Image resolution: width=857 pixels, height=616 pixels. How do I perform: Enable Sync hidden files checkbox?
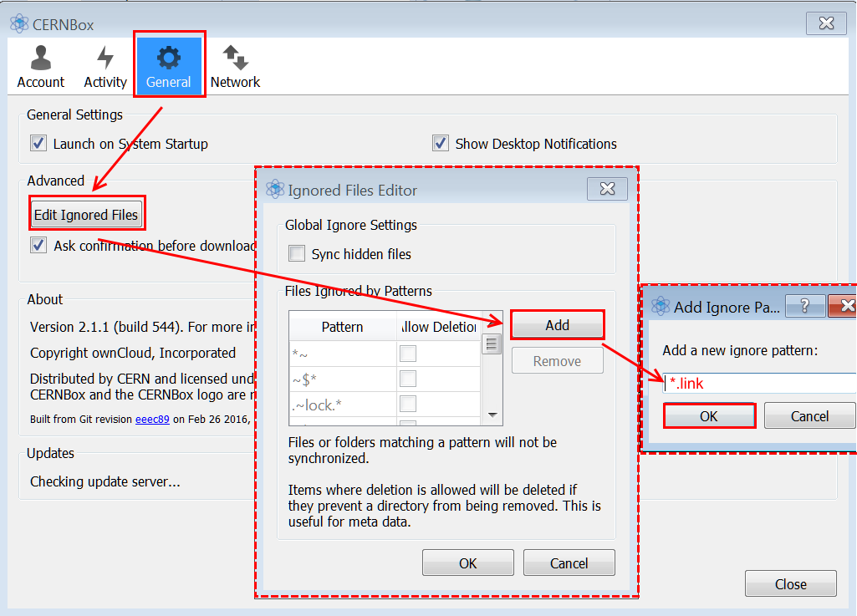(297, 253)
